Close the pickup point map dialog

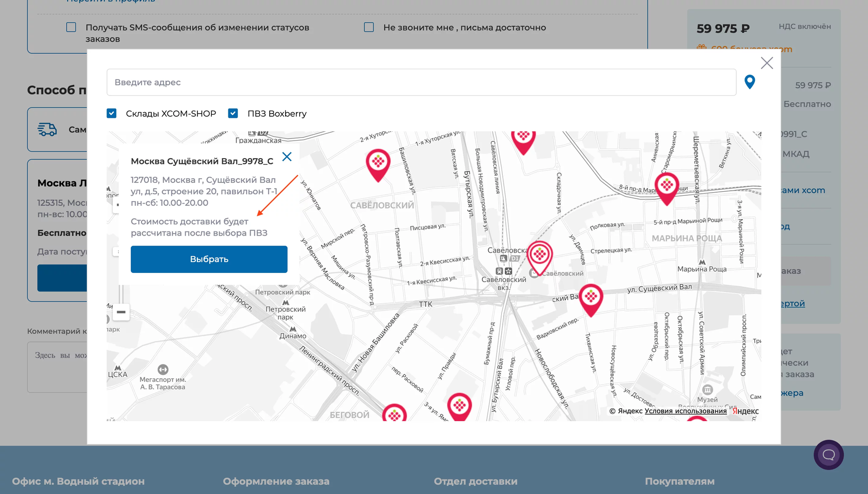point(767,63)
